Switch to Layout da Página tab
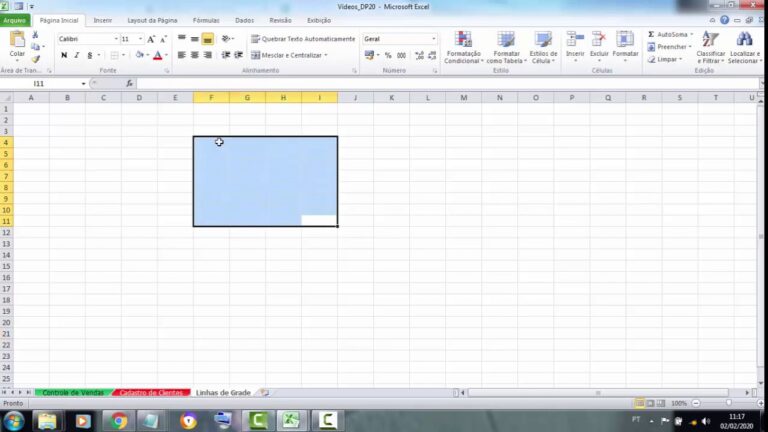 (152, 21)
